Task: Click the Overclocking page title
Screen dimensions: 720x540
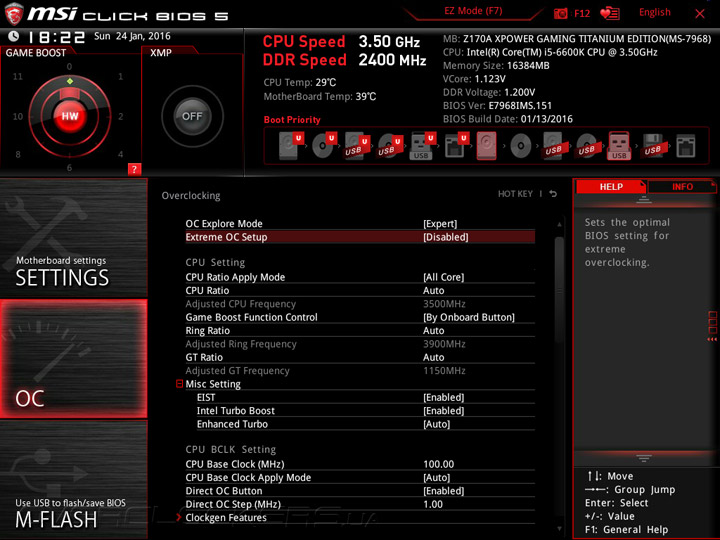Action: click(191, 196)
